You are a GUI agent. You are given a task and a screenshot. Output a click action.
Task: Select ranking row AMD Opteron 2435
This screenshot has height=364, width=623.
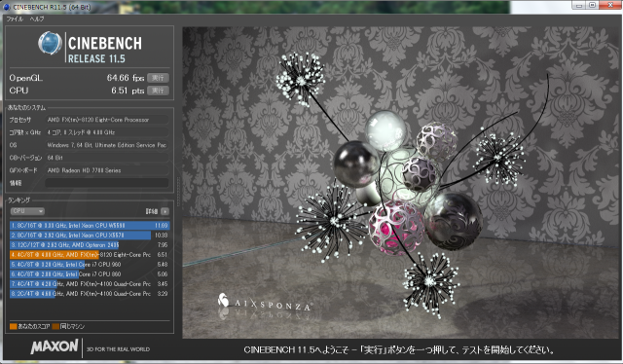pos(90,245)
